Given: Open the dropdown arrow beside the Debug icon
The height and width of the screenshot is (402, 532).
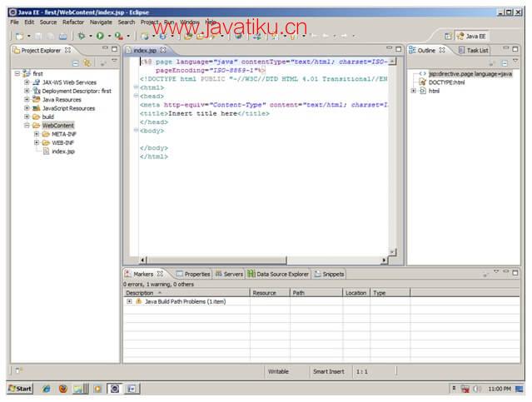Looking at the screenshot, I should coord(91,36).
